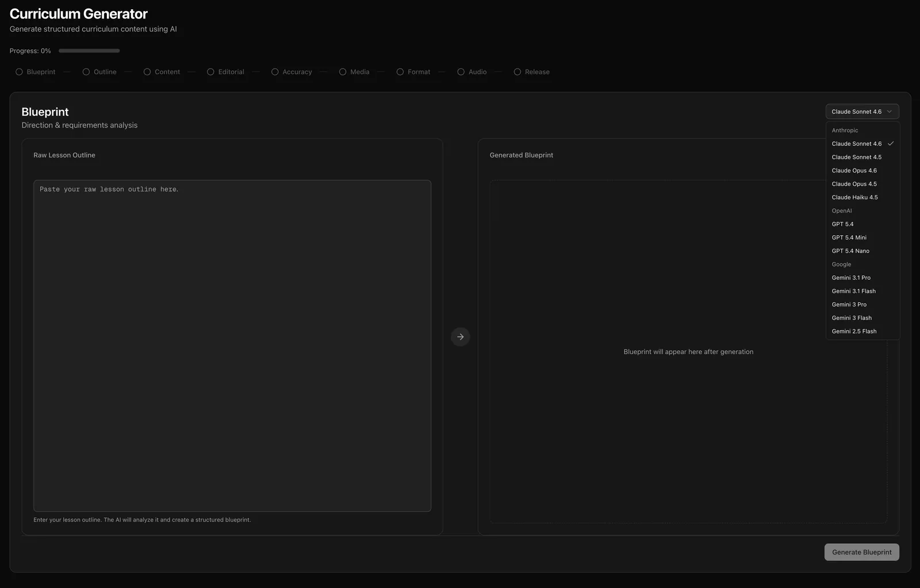Click the checkmark beside Claude Sonnet 4.6
Image resolution: width=920 pixels, height=588 pixels.
[891, 144]
